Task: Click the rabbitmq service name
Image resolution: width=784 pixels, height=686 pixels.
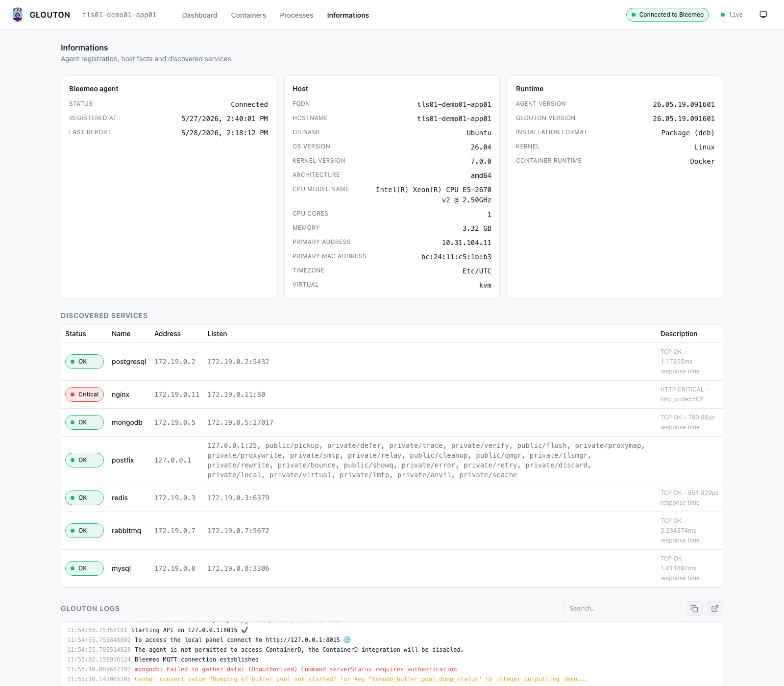Action: (126, 531)
